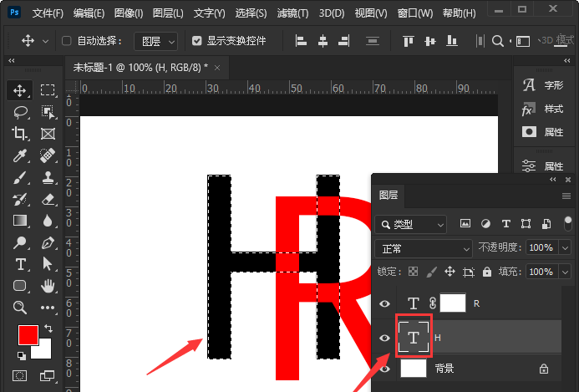Collapse the toolbox double-arrow
The image size is (579, 392).
12,60
